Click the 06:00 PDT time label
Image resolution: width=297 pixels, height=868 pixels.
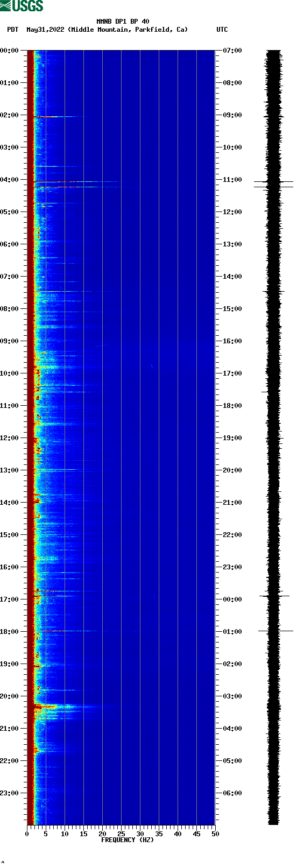(9, 244)
